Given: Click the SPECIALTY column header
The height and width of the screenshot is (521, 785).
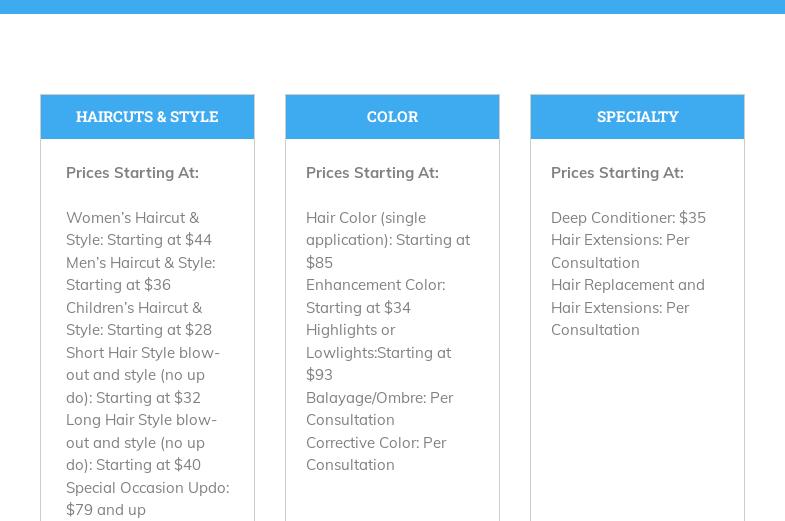Looking at the screenshot, I should pyautogui.click(x=637, y=117).
